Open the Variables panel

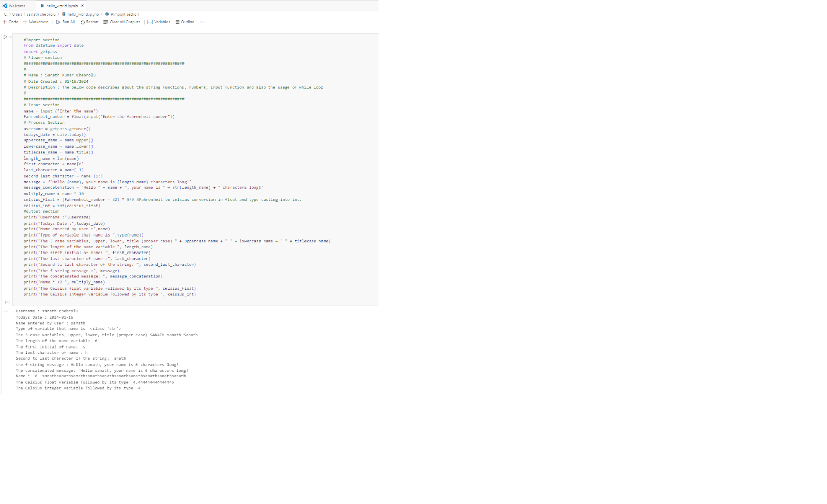pos(159,22)
